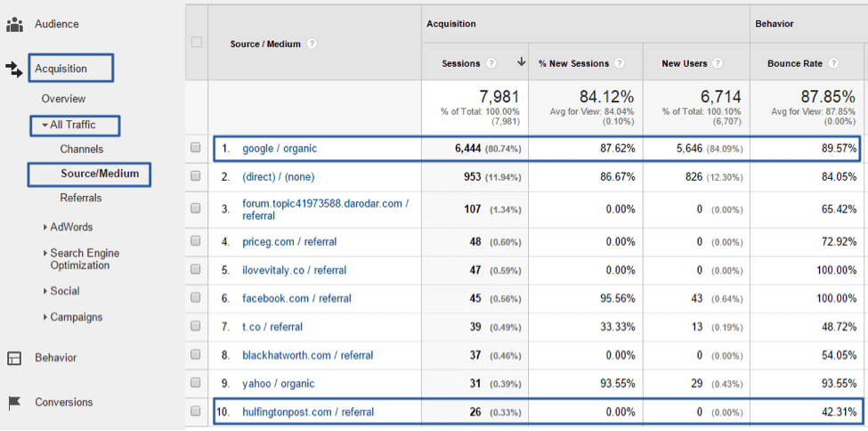Screen dimensions: 868x431
Task: Click the Audience people icon
Action: (14, 24)
